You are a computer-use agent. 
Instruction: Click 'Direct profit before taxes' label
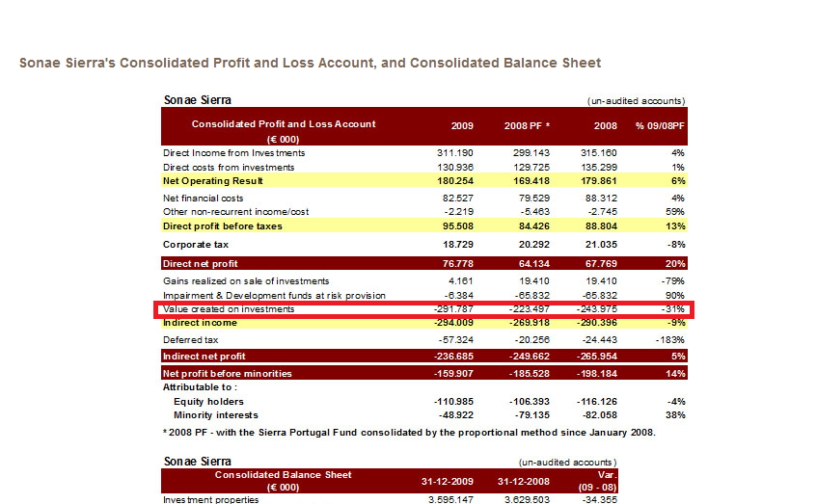coord(223,225)
